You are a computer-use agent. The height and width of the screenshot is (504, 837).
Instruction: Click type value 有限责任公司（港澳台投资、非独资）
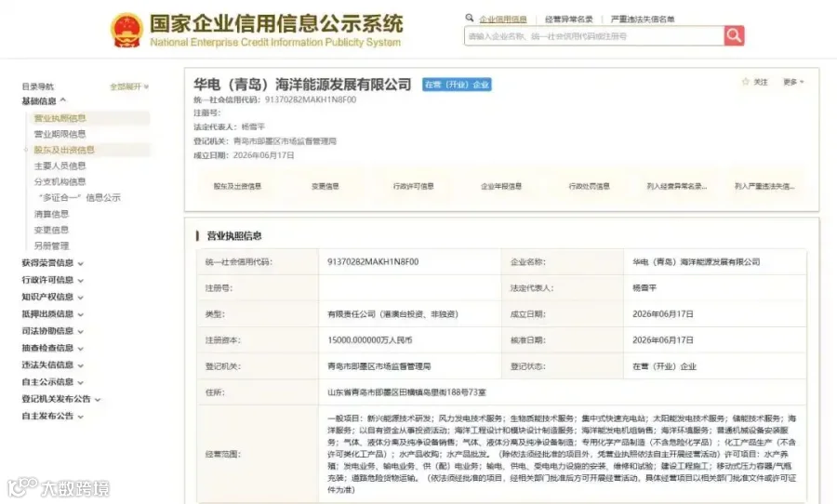tap(392, 314)
